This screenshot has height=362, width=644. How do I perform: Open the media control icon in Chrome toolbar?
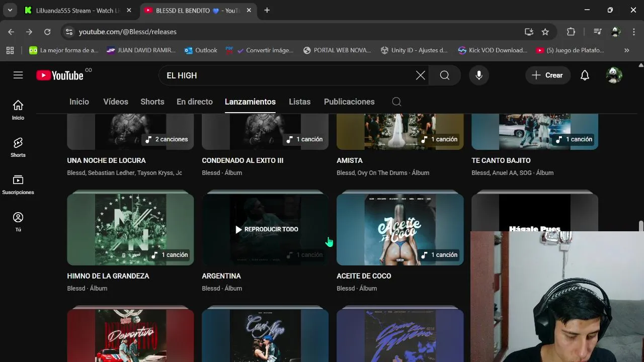pyautogui.click(x=597, y=32)
